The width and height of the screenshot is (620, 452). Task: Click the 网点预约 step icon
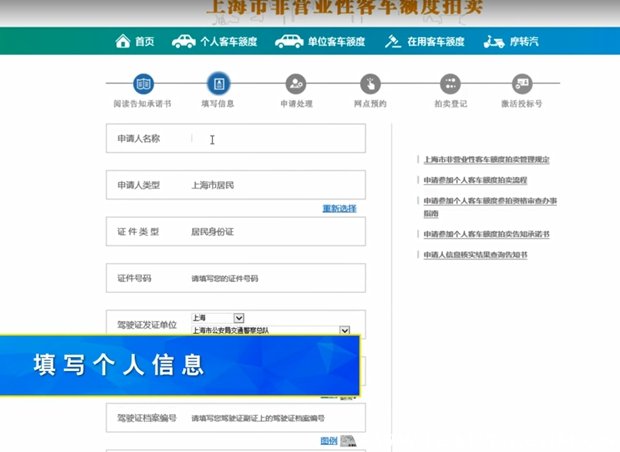(370, 84)
